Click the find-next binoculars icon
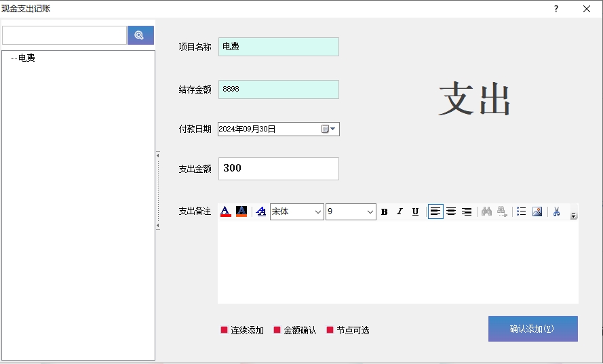 click(x=502, y=211)
